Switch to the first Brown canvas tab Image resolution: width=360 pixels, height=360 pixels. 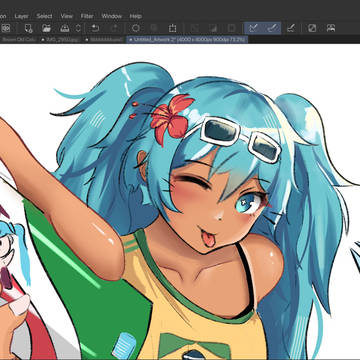(19, 40)
